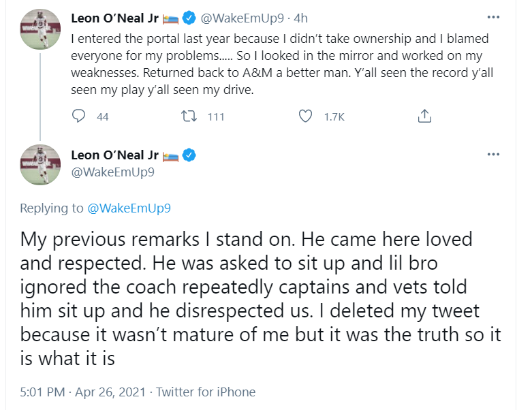Open Leon O'Neal Jr name in reply tweet
This screenshot has height=410, width=532.
(114, 155)
